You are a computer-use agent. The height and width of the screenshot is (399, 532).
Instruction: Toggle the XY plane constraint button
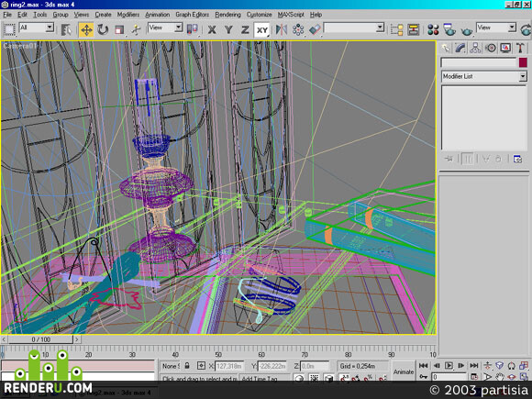tap(261, 30)
